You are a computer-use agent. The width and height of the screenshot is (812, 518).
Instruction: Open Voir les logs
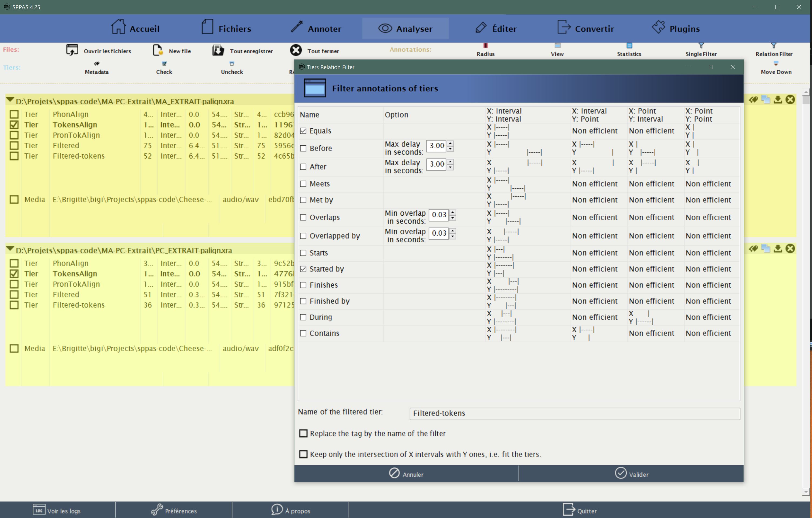pyautogui.click(x=57, y=510)
